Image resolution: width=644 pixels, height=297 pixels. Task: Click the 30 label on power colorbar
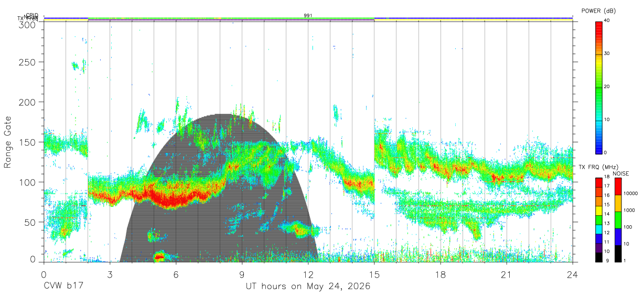pyautogui.click(x=607, y=53)
